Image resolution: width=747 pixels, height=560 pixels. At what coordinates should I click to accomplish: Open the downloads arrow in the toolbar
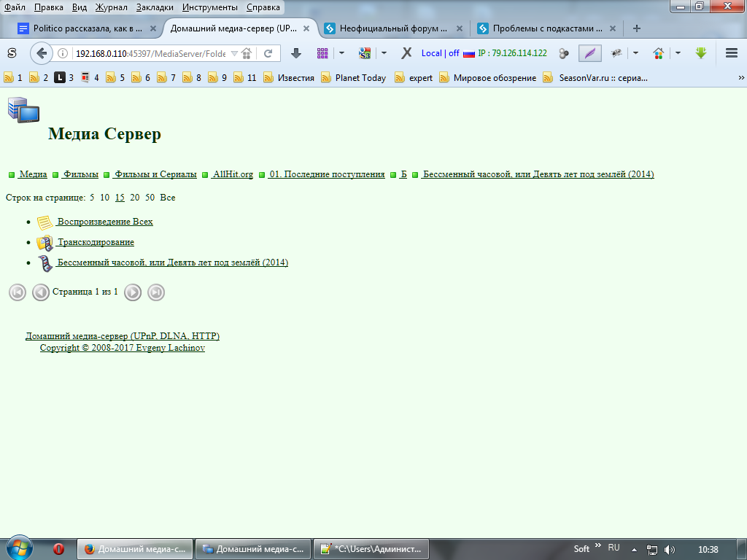295,53
